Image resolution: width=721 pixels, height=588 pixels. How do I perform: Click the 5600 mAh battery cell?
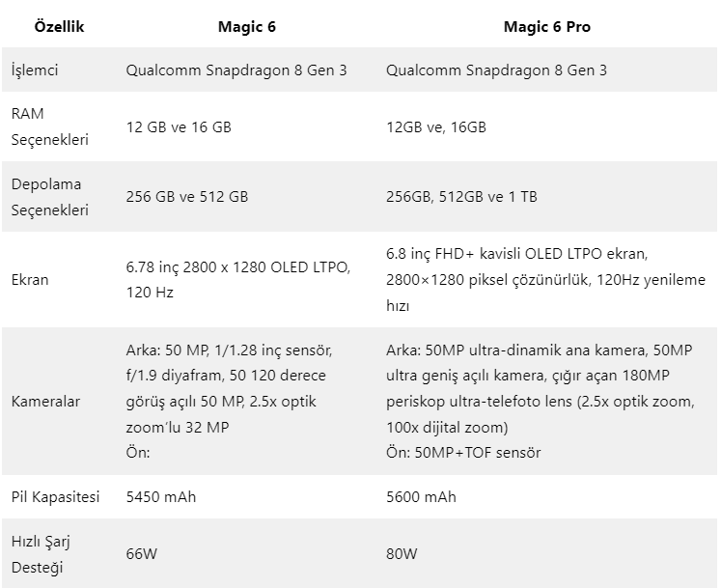coord(421,496)
